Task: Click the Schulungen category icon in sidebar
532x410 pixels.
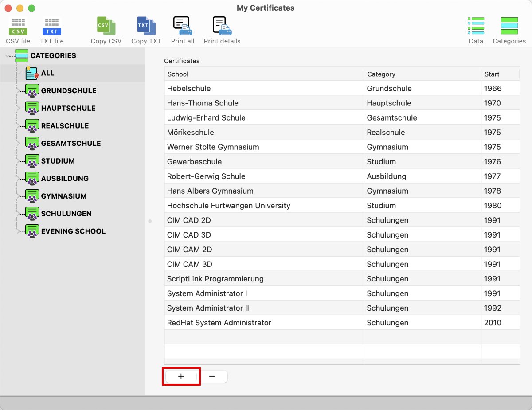Action: 32,213
